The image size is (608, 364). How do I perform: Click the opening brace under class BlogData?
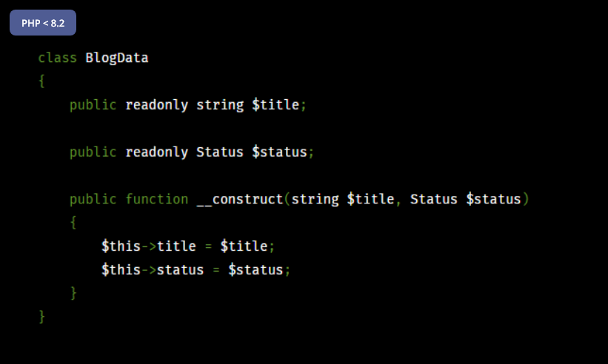(x=42, y=81)
